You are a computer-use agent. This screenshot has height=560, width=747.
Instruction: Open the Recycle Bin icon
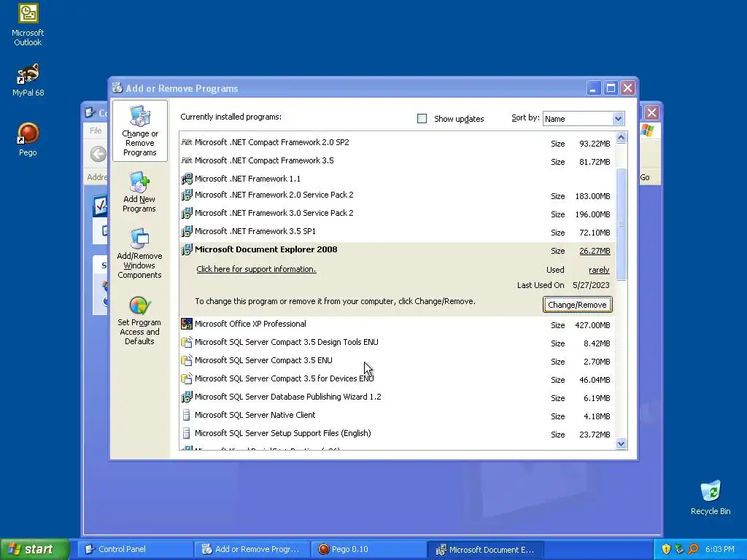pos(711,497)
